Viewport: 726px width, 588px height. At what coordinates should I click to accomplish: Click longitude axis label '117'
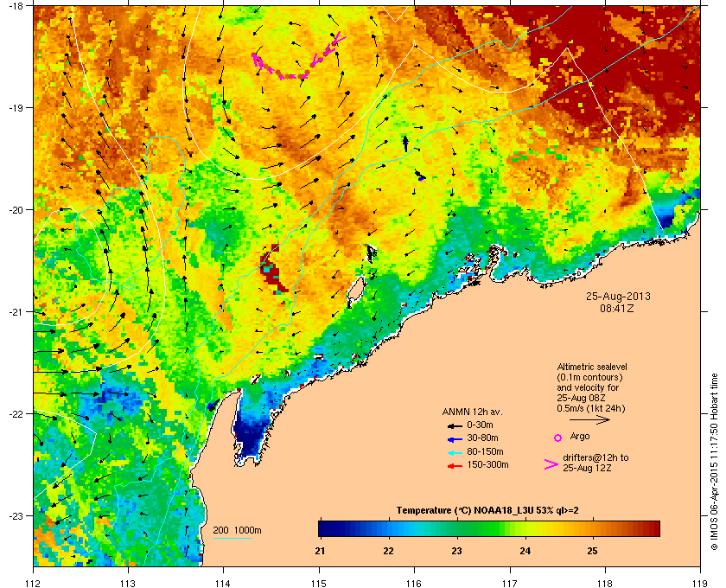coord(510,583)
